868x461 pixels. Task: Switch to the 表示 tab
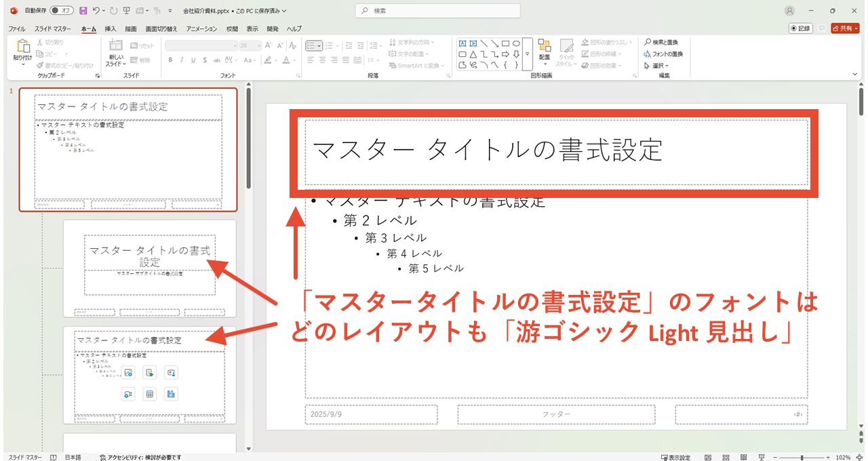point(252,29)
